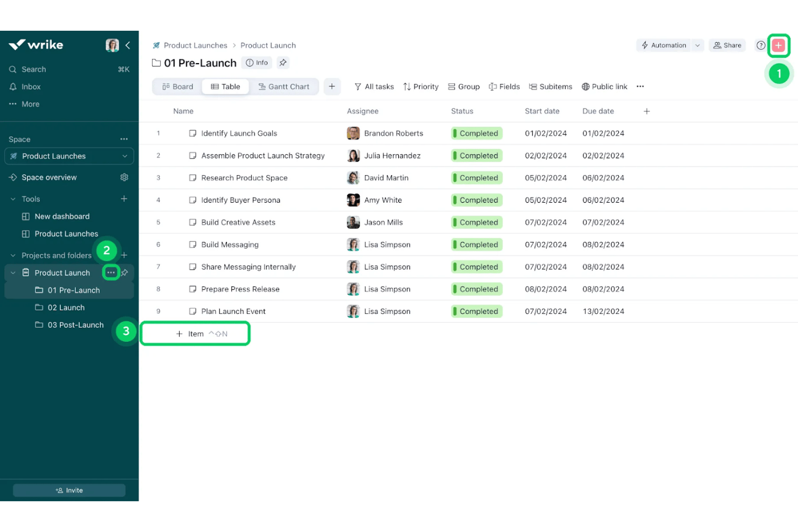Click the Wrike logo
798x532 pixels.
[36, 45]
